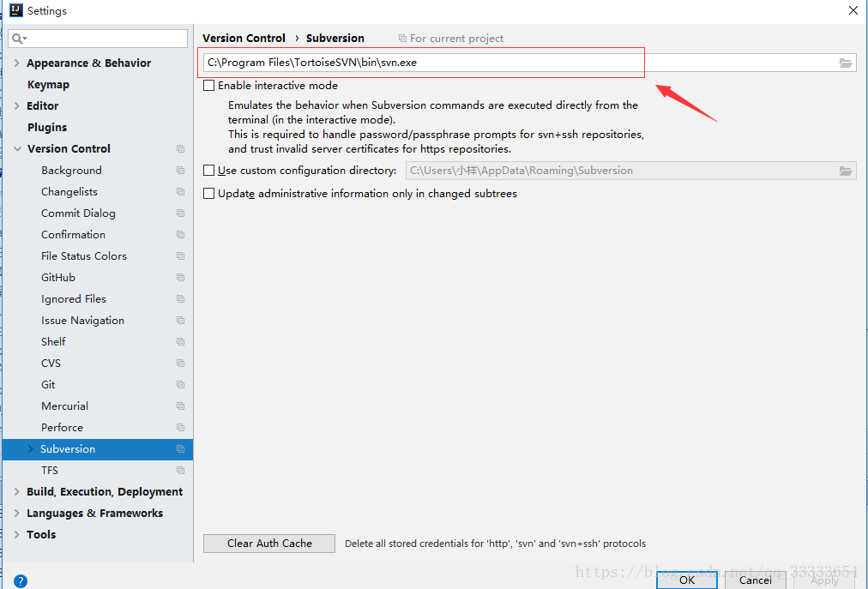Screen dimensions: 868x589
Task: Click the help question mark icon
Action: pos(20,580)
